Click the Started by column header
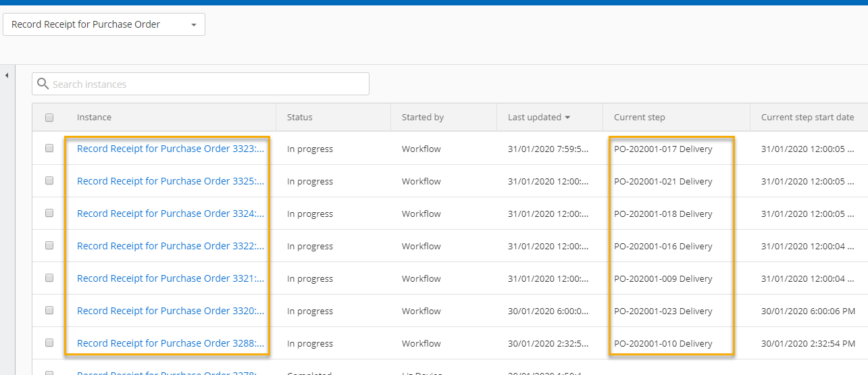 pos(422,118)
